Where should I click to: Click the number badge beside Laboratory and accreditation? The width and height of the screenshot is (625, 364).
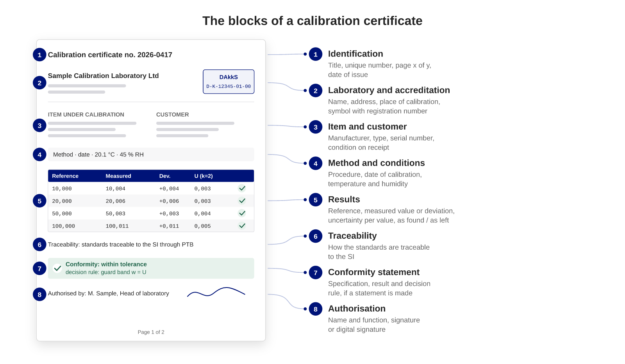pos(316,91)
